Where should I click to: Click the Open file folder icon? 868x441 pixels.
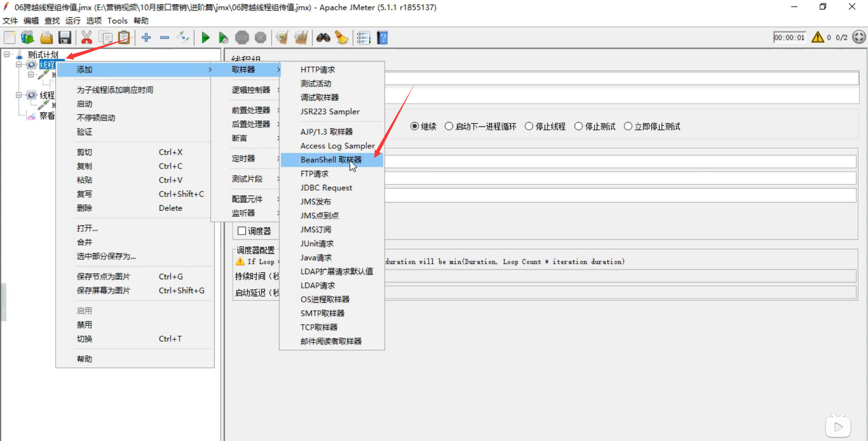pyautogui.click(x=46, y=38)
